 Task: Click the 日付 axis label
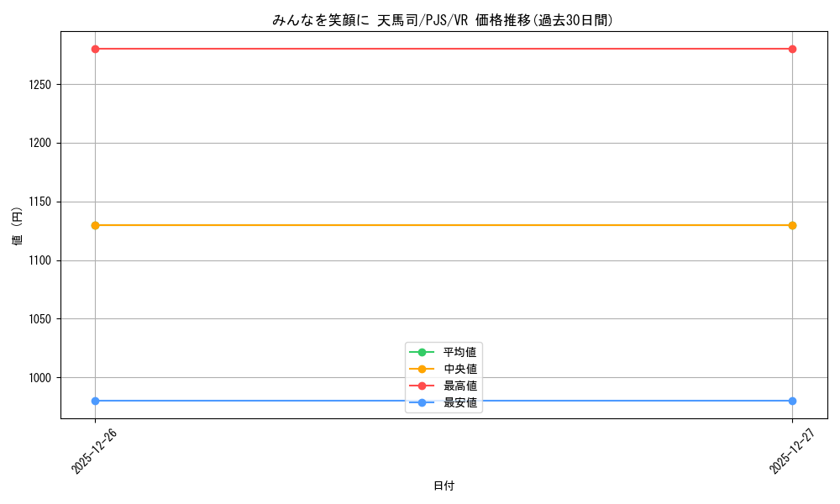pos(443,486)
